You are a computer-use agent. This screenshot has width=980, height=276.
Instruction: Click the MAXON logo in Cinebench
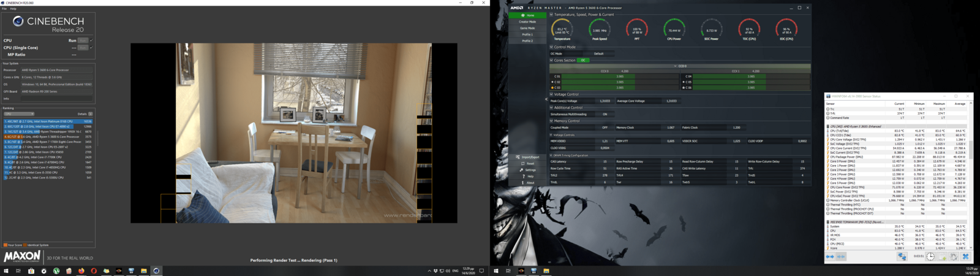coord(22,256)
